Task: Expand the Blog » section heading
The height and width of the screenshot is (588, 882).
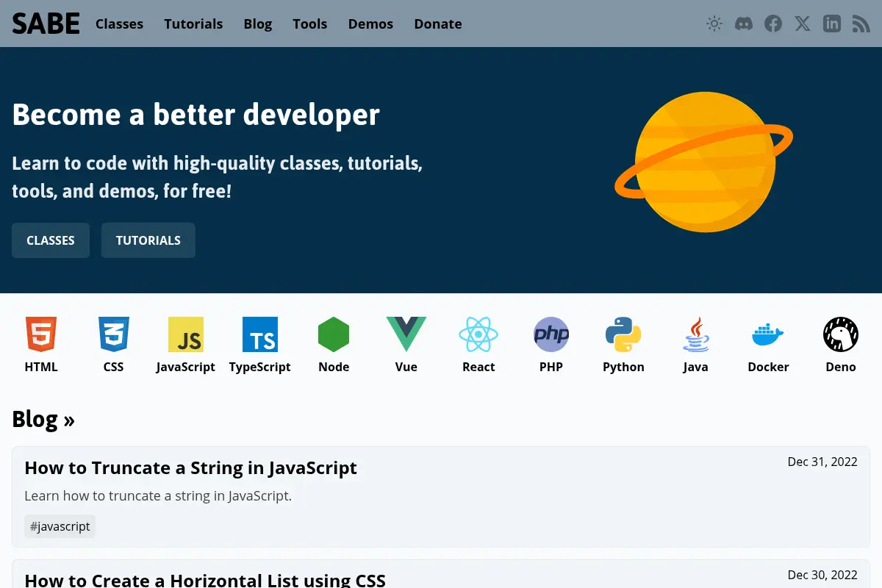Action: pyautogui.click(x=43, y=419)
